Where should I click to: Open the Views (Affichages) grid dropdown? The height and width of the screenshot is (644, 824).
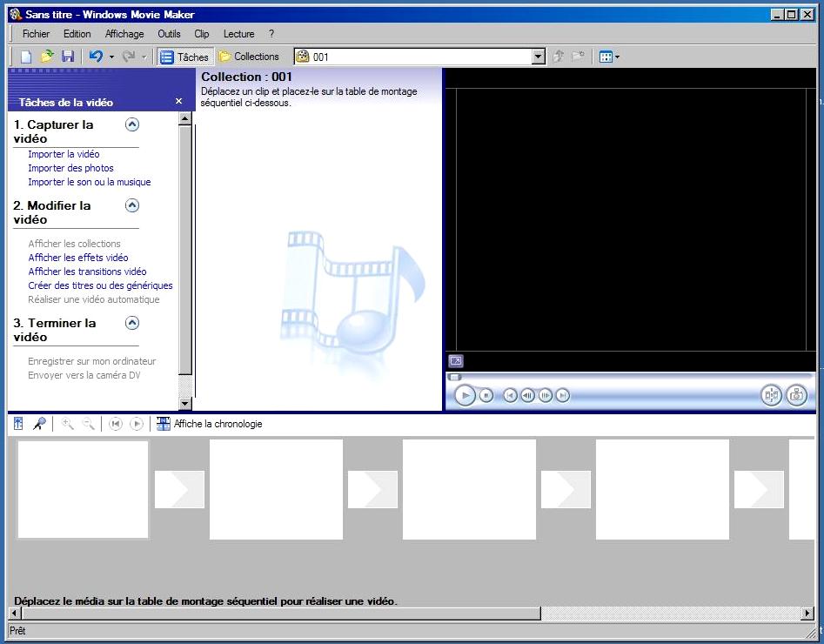click(x=609, y=57)
